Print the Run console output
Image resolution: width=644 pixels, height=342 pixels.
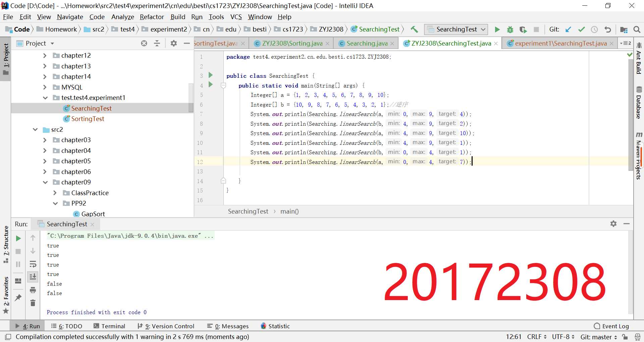[x=33, y=290]
